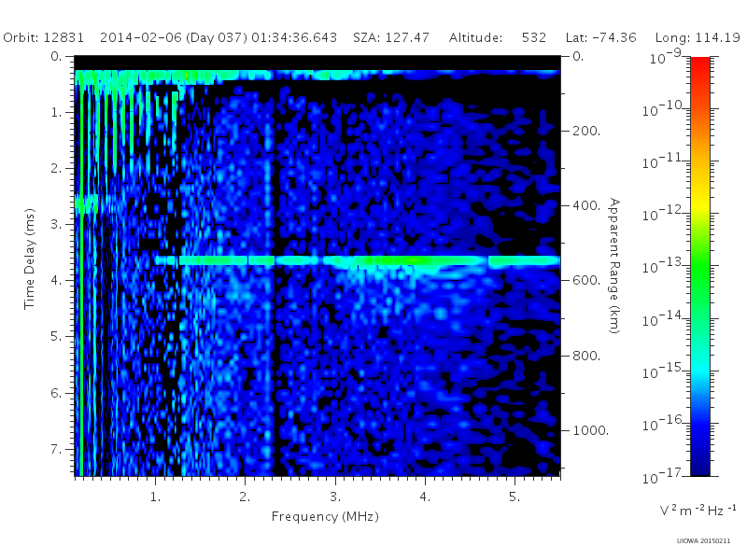This screenshot has width=747, height=560.
Task: Click the timestamp 01:34:36.643
Action: [x=294, y=37]
